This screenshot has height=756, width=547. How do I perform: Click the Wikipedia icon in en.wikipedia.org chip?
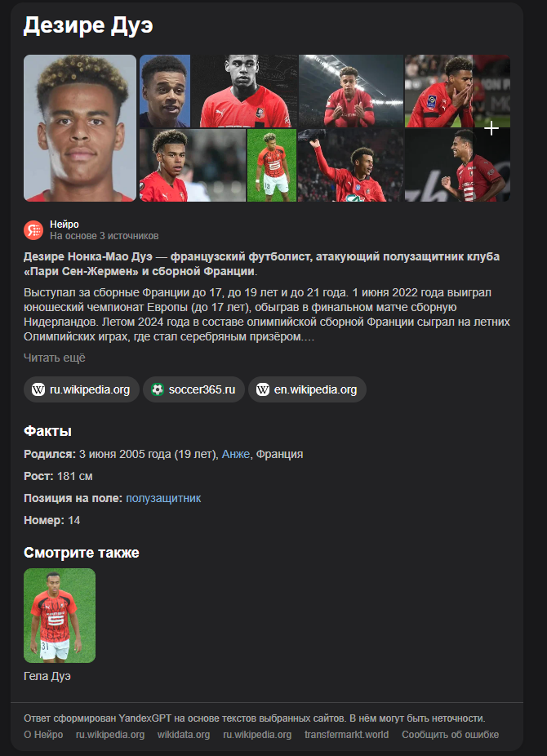(x=263, y=389)
